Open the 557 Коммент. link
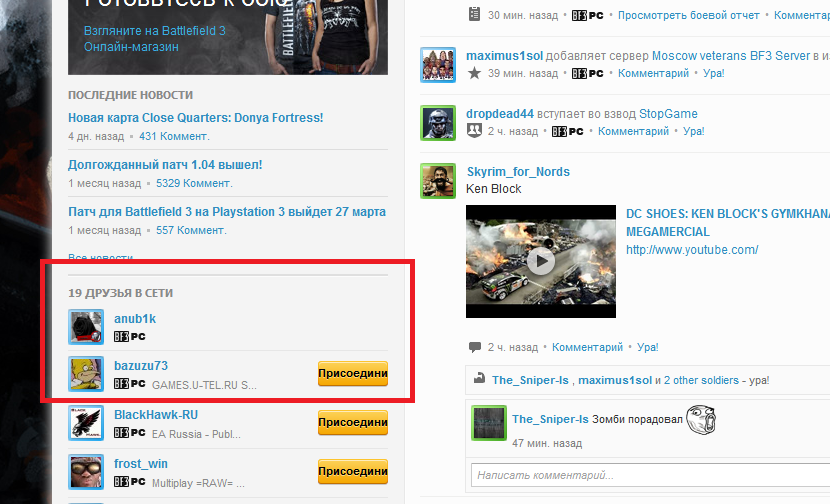830x504 pixels. pos(191,230)
